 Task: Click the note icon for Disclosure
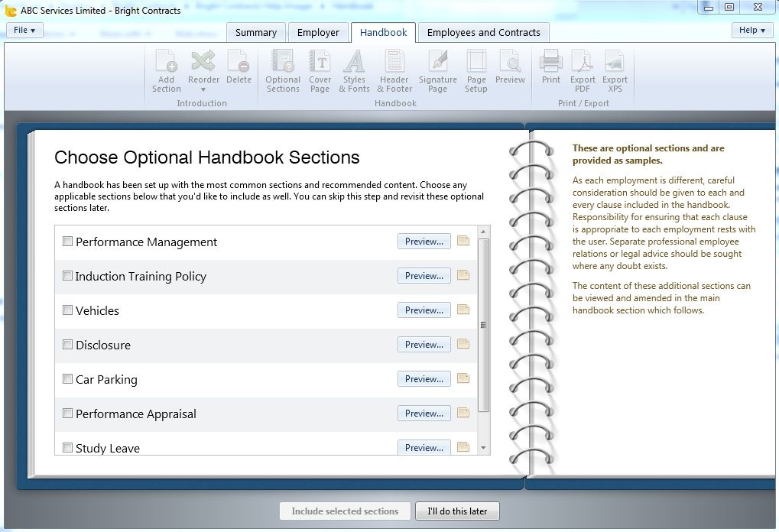coord(463,344)
